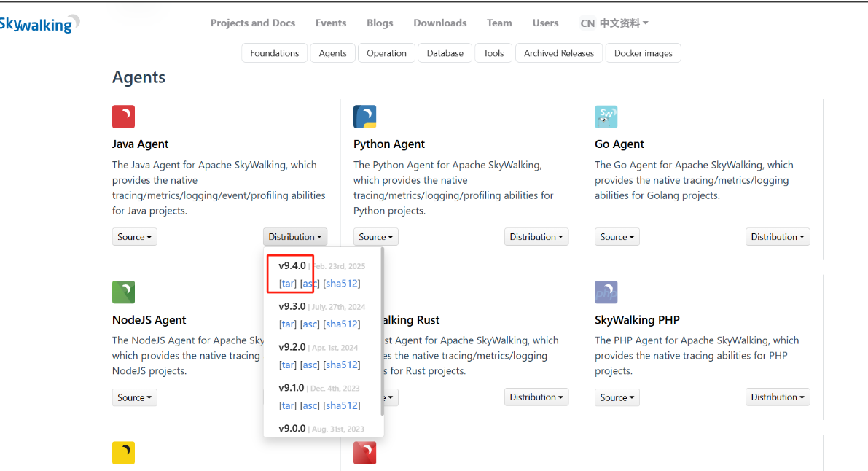Click the green NodeJS Agent icon
This screenshot has width=868, height=471.
(x=123, y=292)
